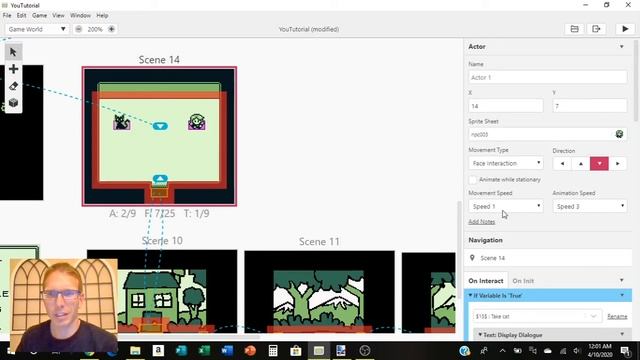Select the cat actor in Scene 14
This screenshot has height=360, width=640.
point(122,122)
